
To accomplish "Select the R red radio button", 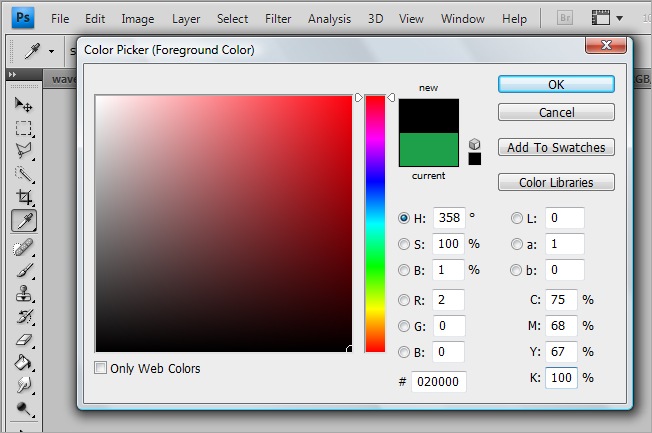I will [403, 300].
